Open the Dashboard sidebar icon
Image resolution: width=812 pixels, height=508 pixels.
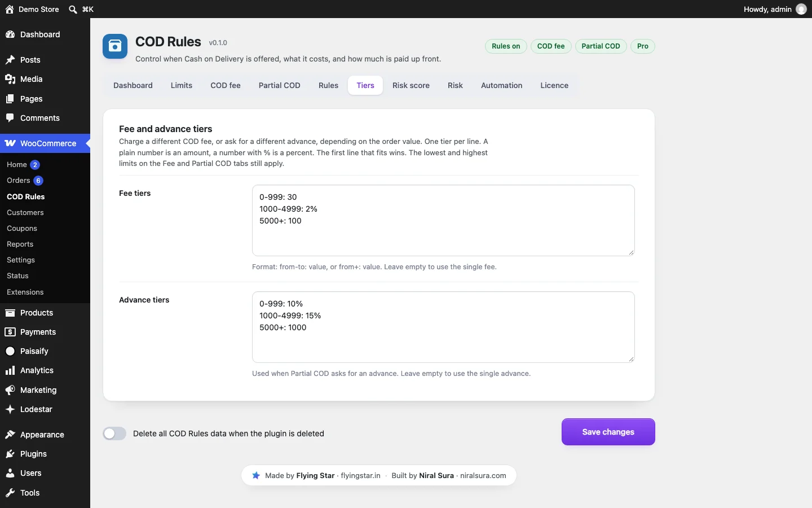(10, 34)
